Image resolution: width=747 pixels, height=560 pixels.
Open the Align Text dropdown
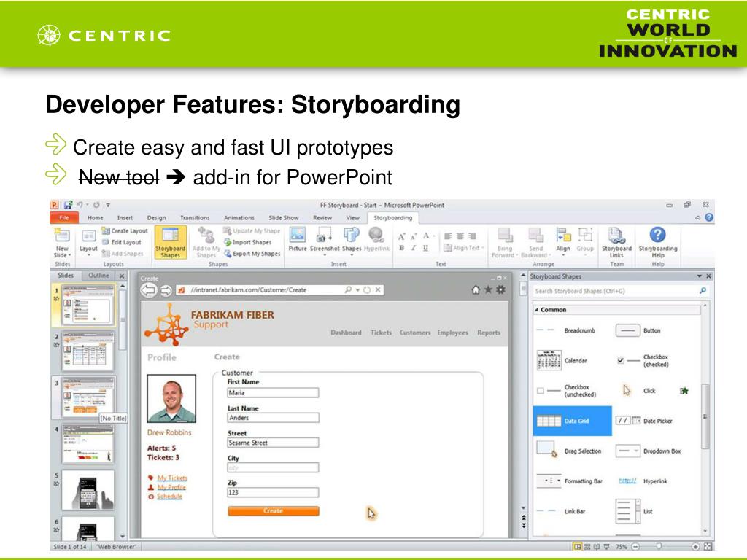point(463,248)
